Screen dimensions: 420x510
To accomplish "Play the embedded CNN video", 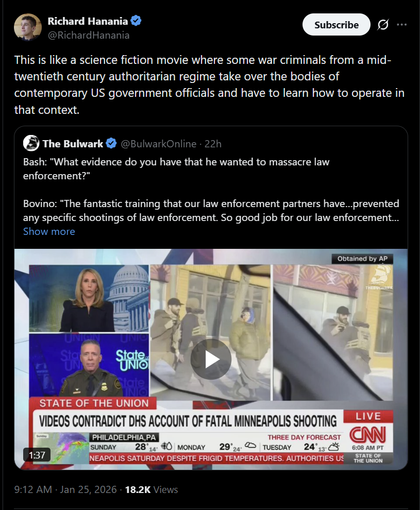I will 211,359.
